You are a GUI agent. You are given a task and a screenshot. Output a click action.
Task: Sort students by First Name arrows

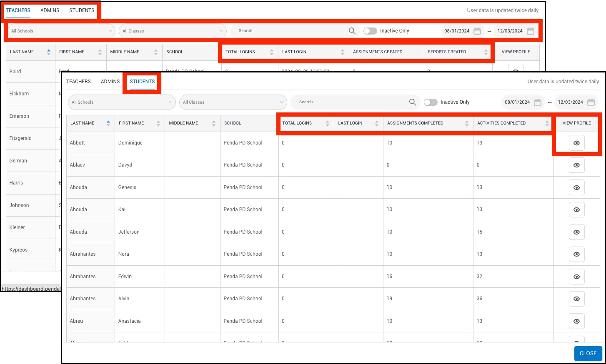pyautogui.click(x=158, y=123)
